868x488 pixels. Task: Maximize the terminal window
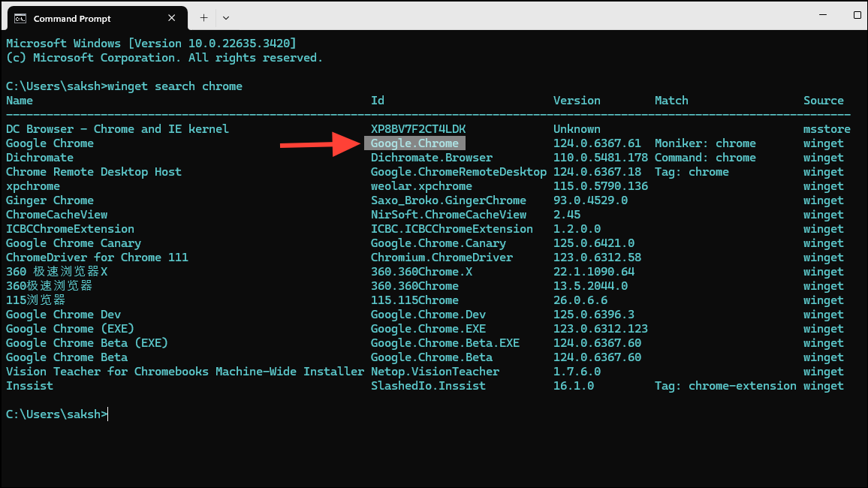(857, 16)
